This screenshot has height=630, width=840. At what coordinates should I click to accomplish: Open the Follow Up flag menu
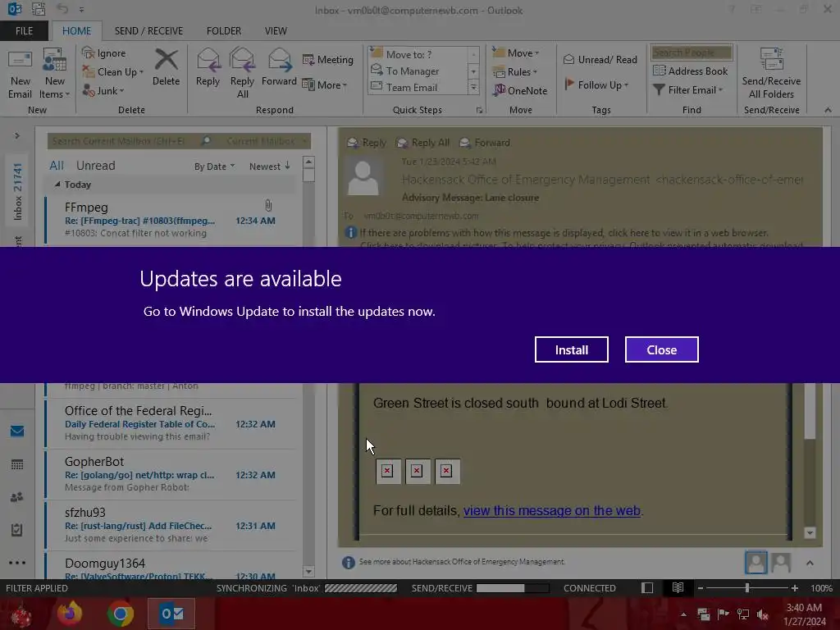coord(596,84)
